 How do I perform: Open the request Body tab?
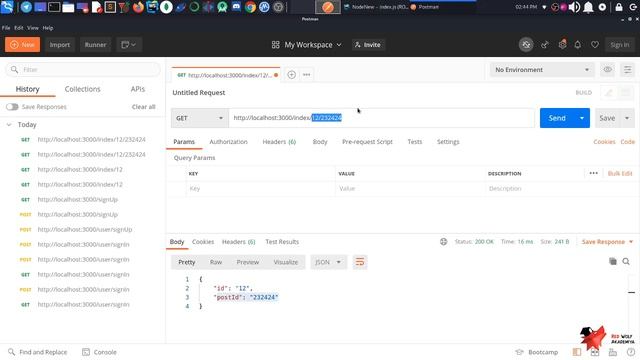coord(320,142)
